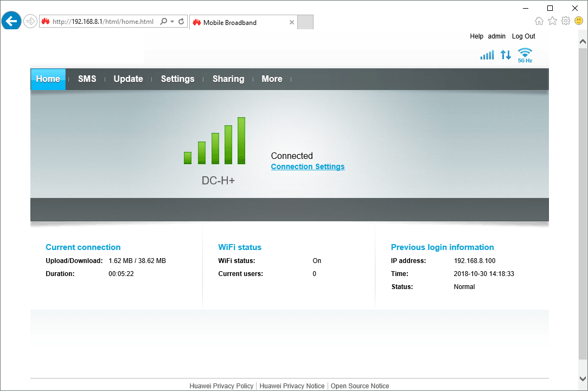The image size is (588, 391).
Task: Close the Mobile Broadband tab
Action: pos(292,22)
